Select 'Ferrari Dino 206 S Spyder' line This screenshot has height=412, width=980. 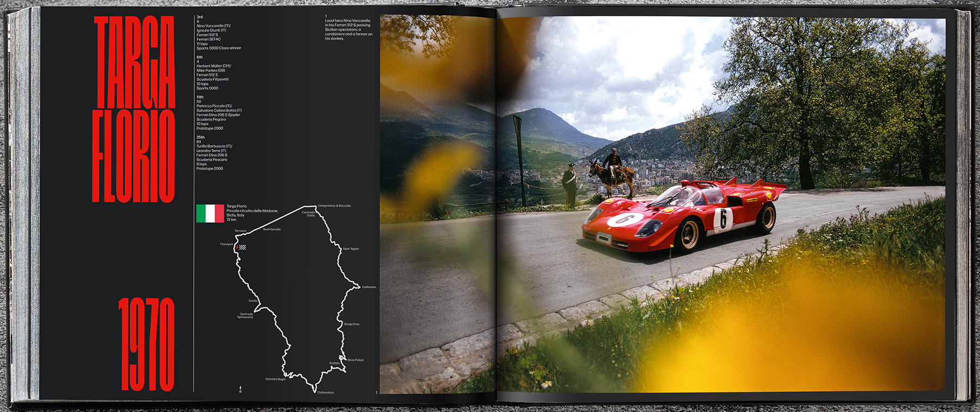click(x=218, y=115)
